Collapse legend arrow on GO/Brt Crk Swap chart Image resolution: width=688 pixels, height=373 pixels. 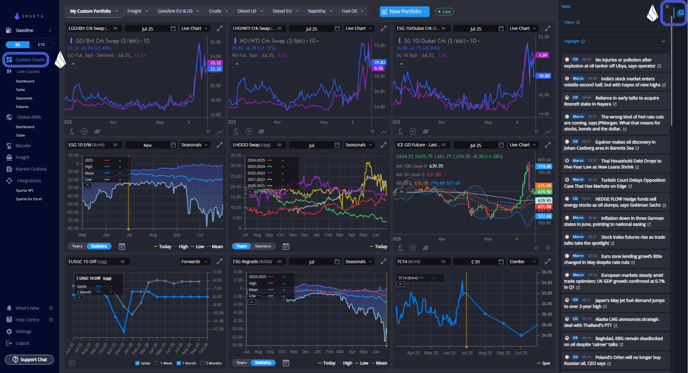[x=73, y=64]
